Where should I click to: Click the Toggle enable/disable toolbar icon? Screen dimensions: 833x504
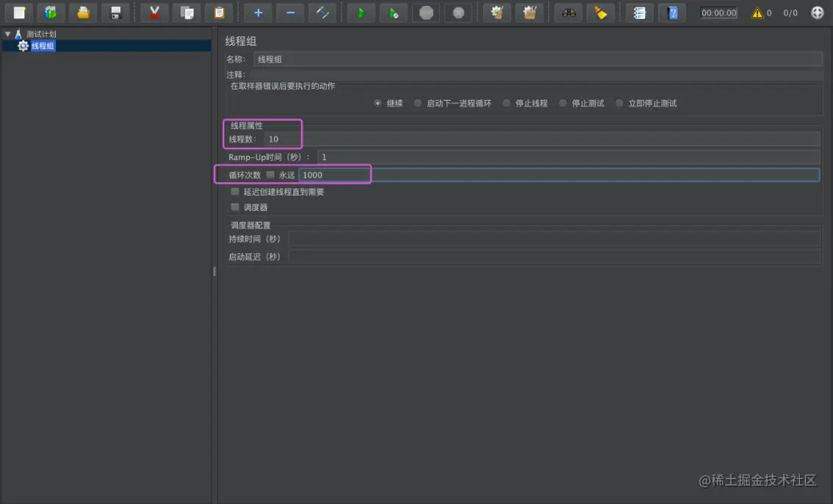[x=322, y=12]
